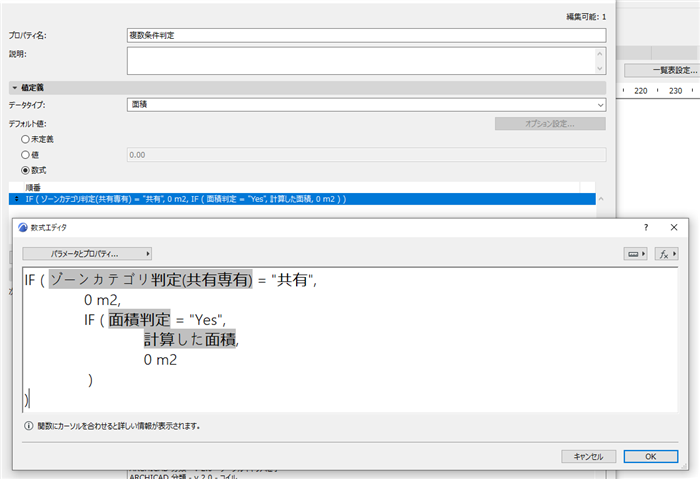Click the "Yes" string in the formula
This screenshot has width=700, height=479.
[x=206, y=320]
